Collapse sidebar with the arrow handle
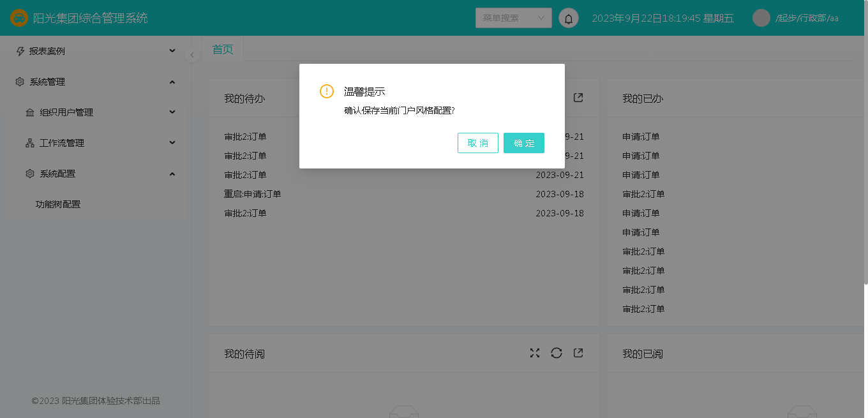This screenshot has height=418, width=868. (x=191, y=56)
